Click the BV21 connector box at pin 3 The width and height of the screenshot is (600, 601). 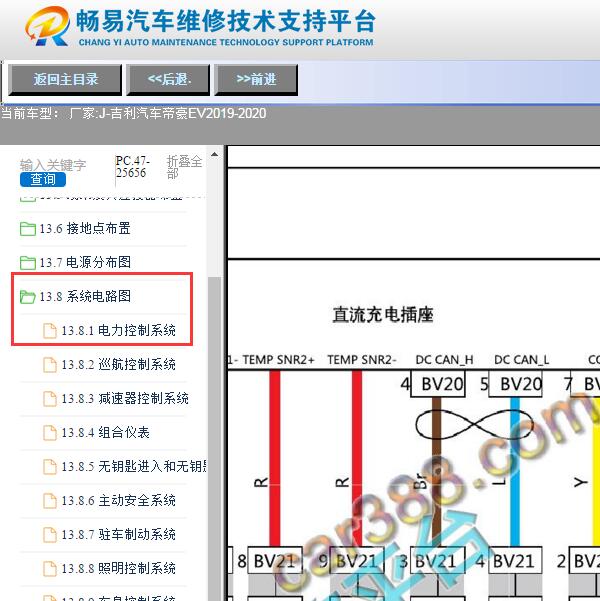point(438,561)
